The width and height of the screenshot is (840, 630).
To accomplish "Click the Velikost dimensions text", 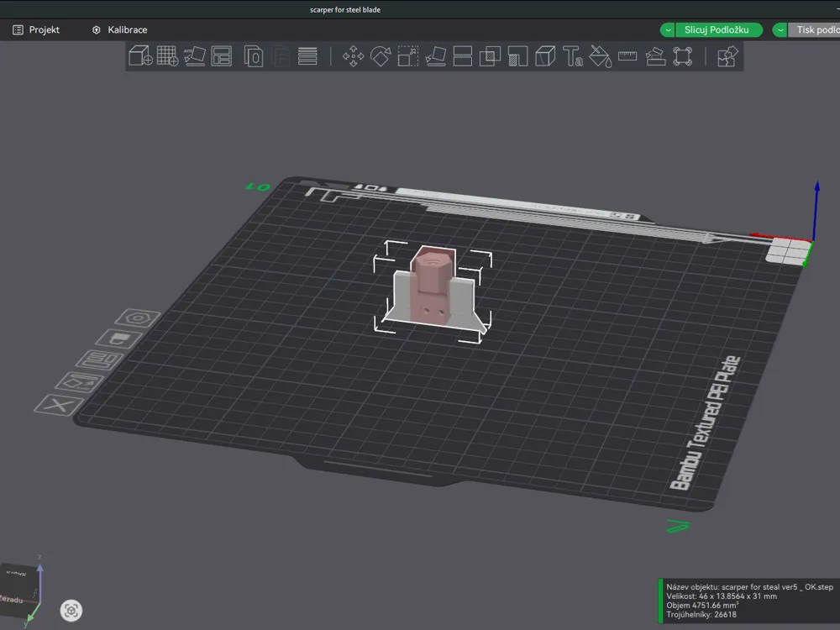I will pyautogui.click(x=721, y=596).
